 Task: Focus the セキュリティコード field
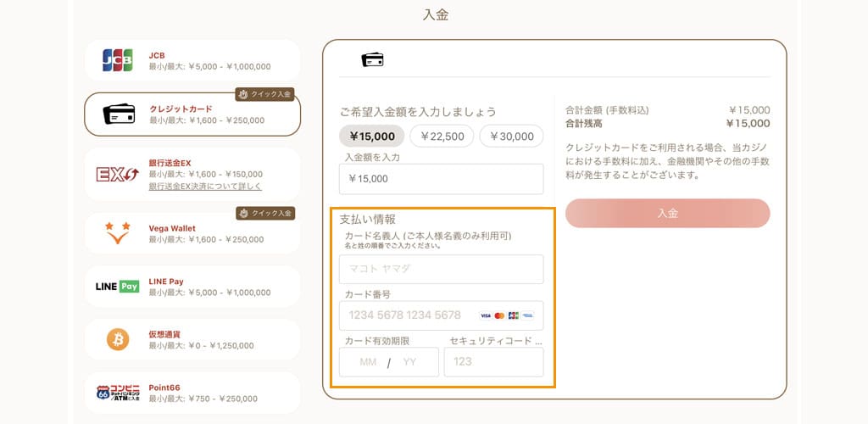coord(494,362)
